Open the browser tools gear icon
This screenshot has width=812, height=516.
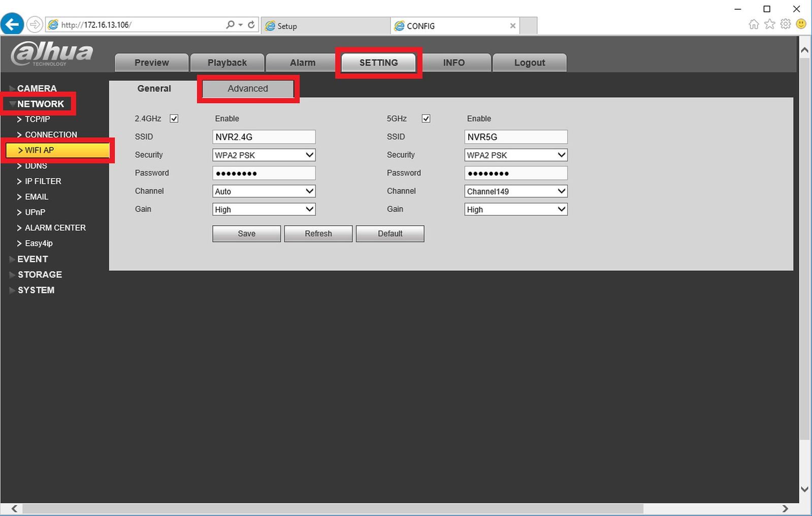(786, 24)
